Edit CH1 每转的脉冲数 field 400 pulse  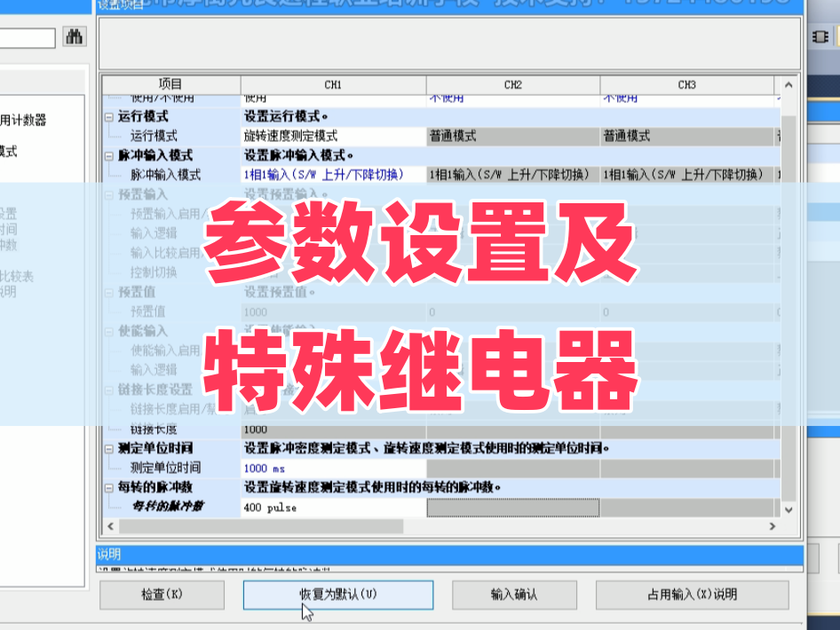(x=332, y=508)
